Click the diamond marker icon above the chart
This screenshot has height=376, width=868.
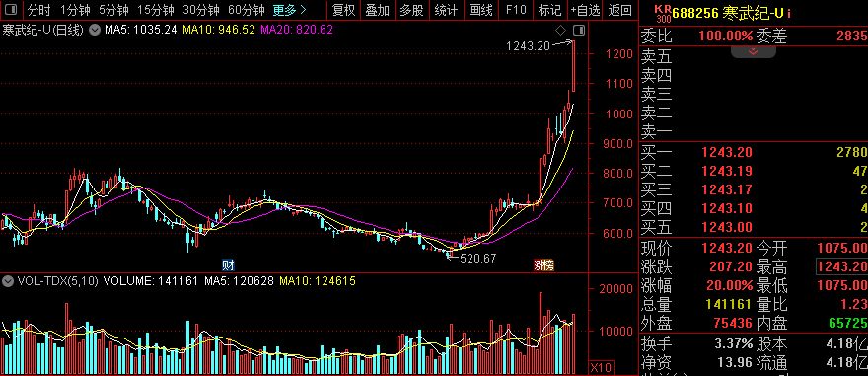[x=561, y=30]
